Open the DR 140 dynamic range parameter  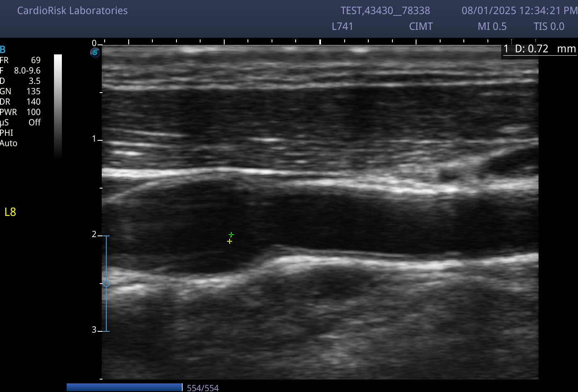click(20, 102)
